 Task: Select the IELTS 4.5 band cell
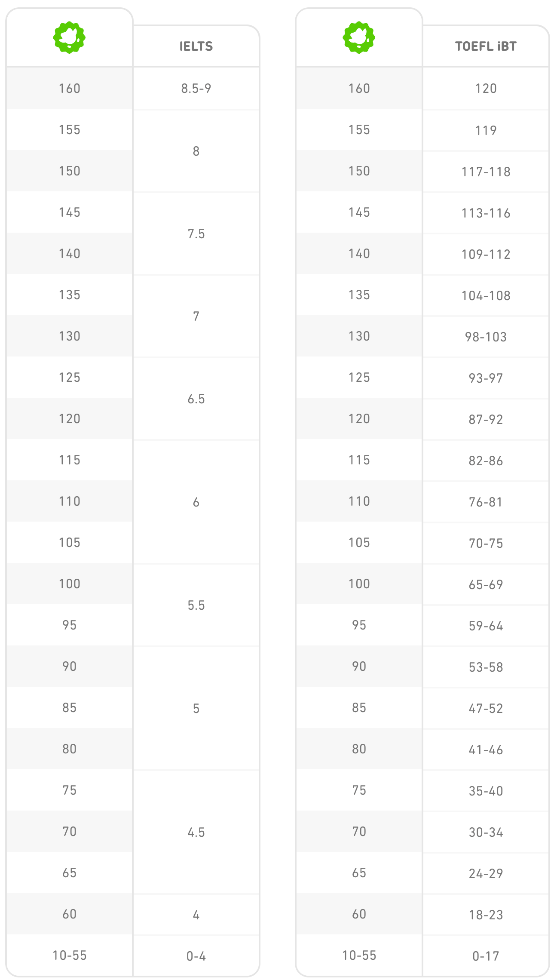pos(196,833)
